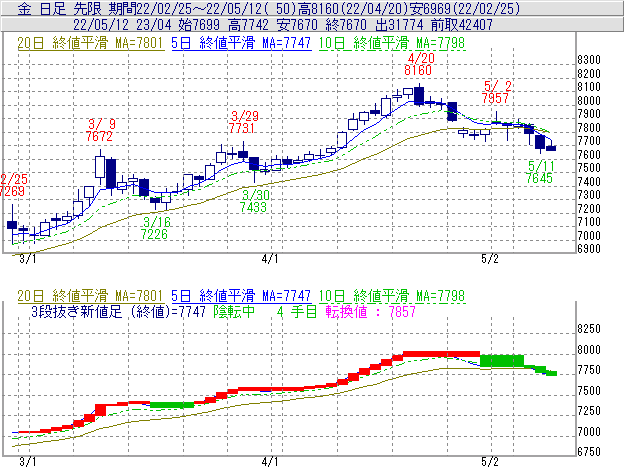624x475 pixels.
Task: Click the green 4 手目 text
Action: pos(296,311)
